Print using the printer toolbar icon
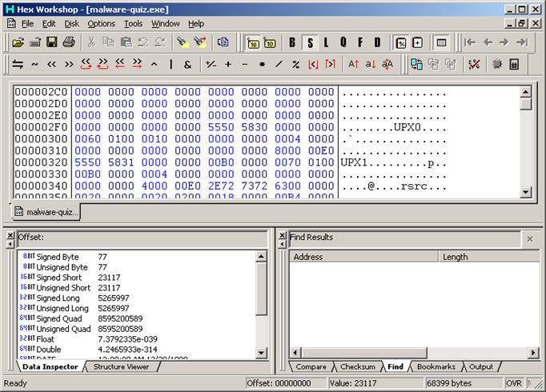This screenshot has height=392, width=546. click(69, 42)
